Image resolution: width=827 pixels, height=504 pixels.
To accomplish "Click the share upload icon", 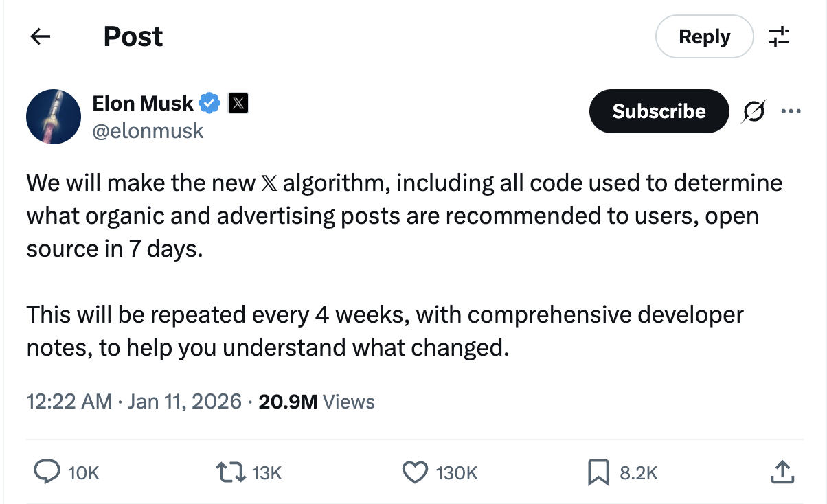I will point(782,472).
